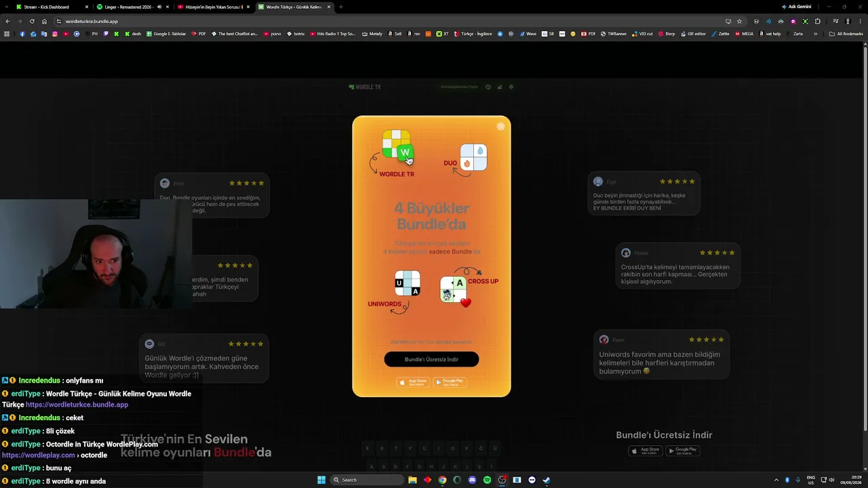868x488 pixels.
Task: Open the botrix bookmark
Action: [x=296, y=33]
